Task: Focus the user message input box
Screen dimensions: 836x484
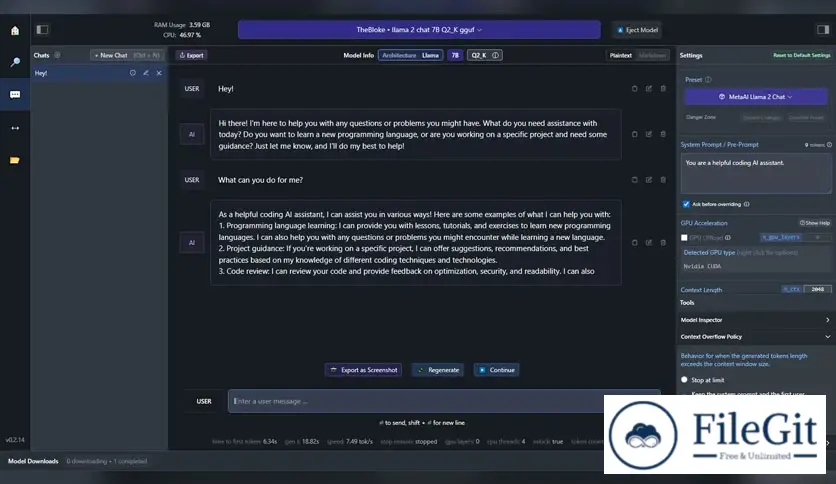Action: coord(444,401)
